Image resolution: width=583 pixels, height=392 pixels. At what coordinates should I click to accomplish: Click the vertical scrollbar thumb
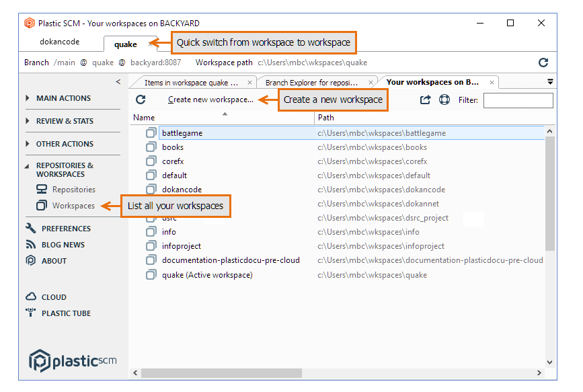click(550, 194)
